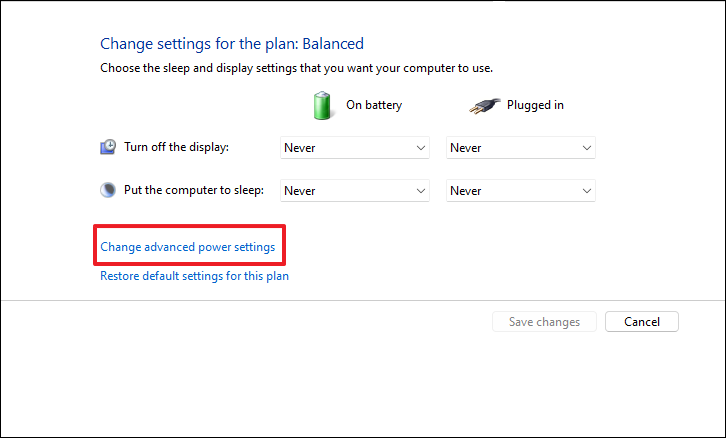The width and height of the screenshot is (726, 438).
Task: Click the Choose the sleep and display settings text
Action: (x=296, y=68)
